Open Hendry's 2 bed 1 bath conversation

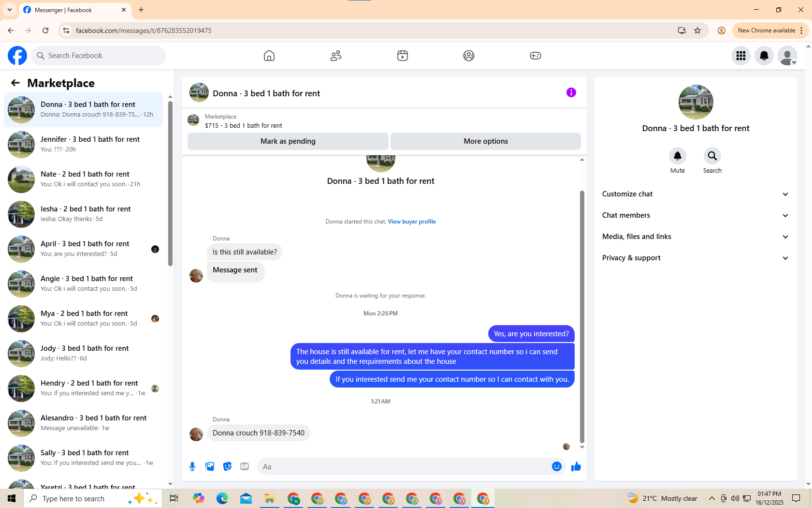tap(84, 388)
